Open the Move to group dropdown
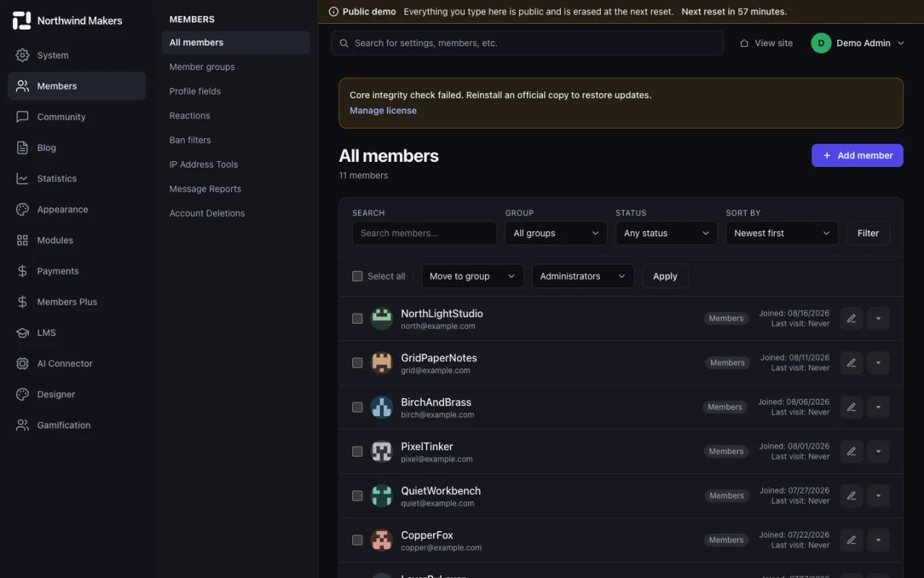The width and height of the screenshot is (924, 578). [473, 276]
